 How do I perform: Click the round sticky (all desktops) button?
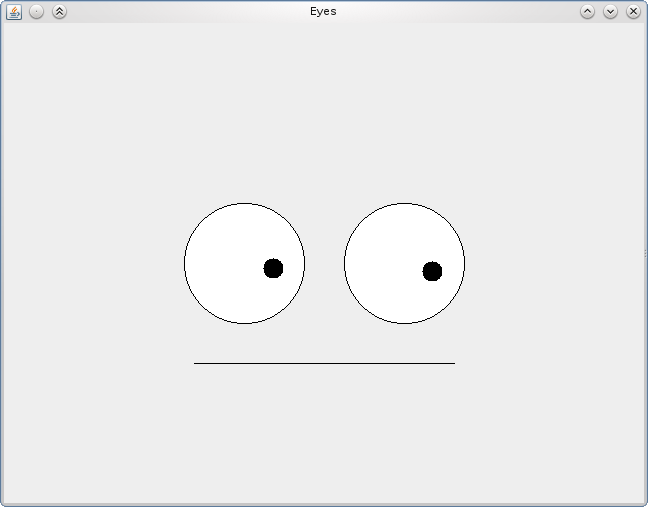tap(37, 12)
